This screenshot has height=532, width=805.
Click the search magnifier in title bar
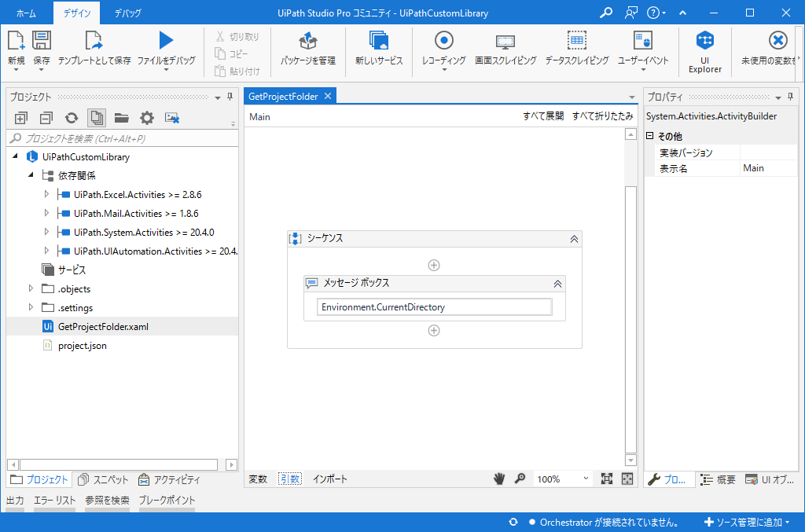pyautogui.click(x=606, y=13)
